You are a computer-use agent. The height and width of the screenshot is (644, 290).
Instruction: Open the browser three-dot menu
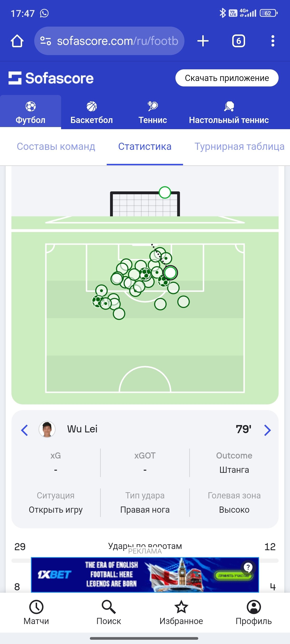coord(273,41)
